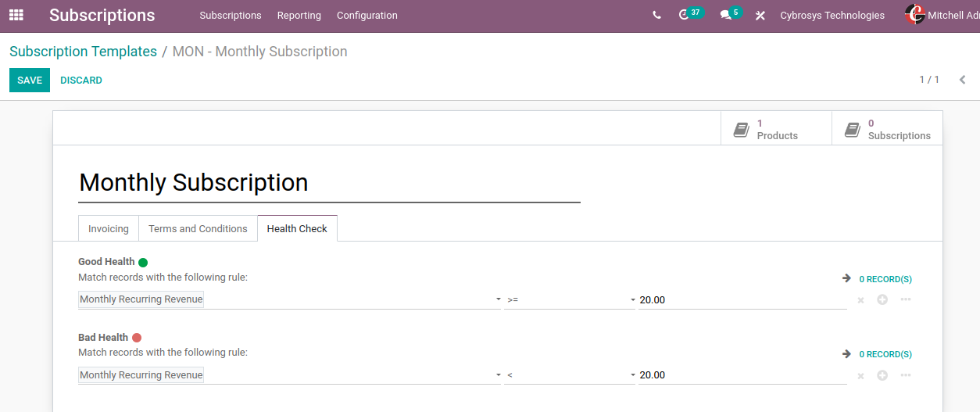The image size is (980, 412).
Task: Add a branch with Good Health ellipsis icon
Action: coord(906,299)
